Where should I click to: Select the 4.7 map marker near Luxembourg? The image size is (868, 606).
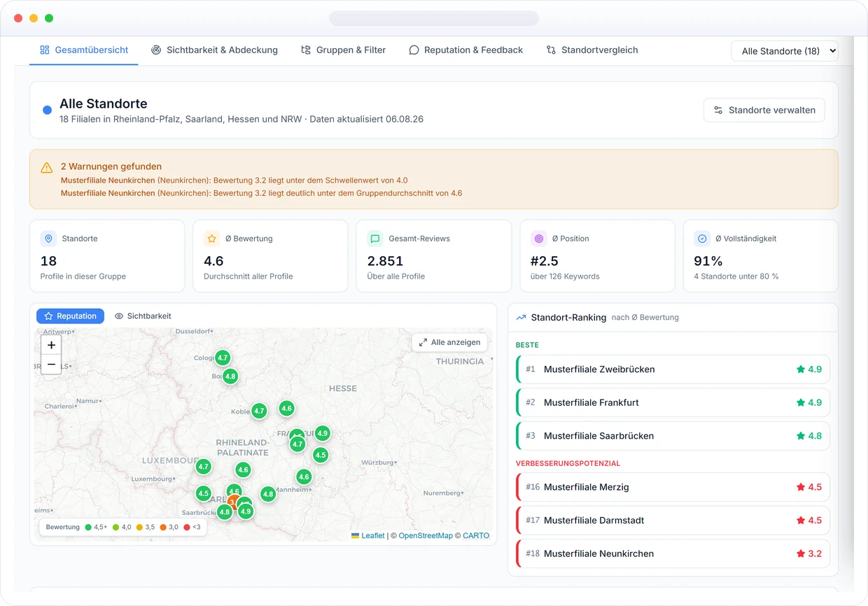pyautogui.click(x=204, y=466)
